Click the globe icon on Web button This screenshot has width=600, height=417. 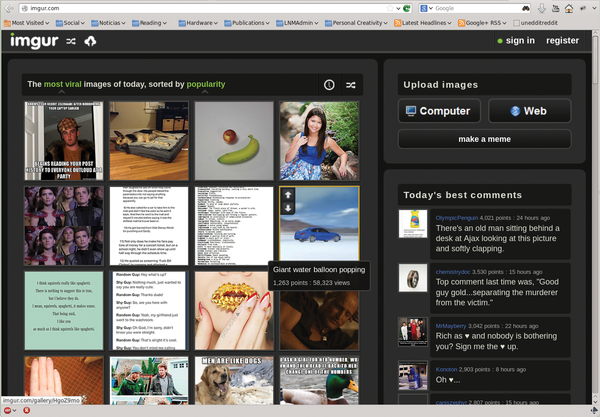(515, 111)
